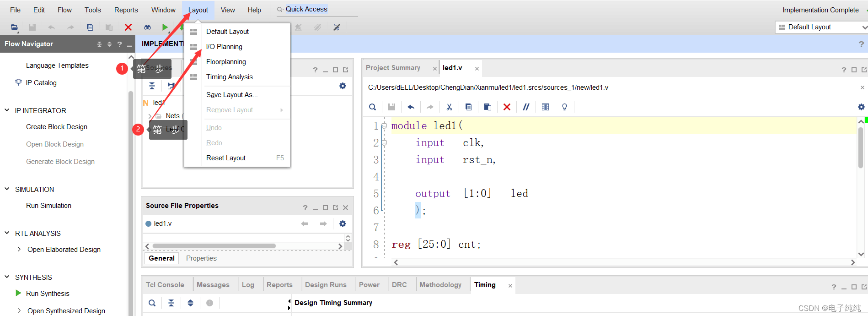Image resolution: width=868 pixels, height=316 pixels.
Task: Choose Floorplanning layout
Action: 237,62
